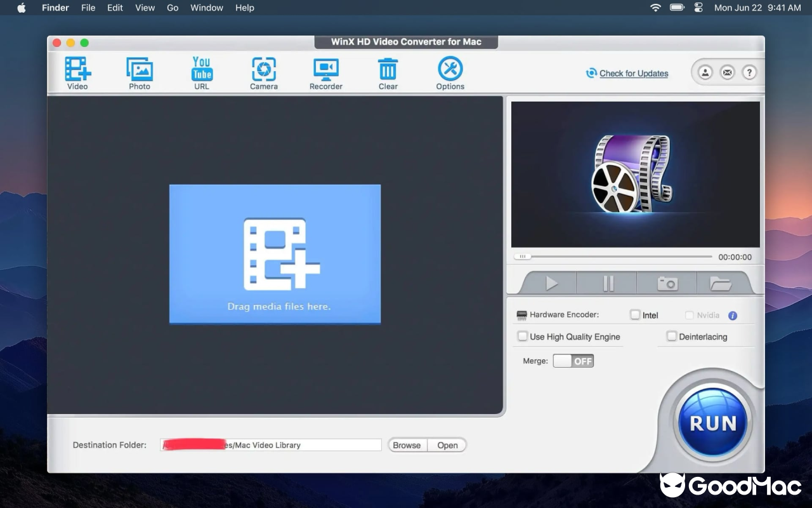The height and width of the screenshot is (508, 812).
Task: Open the Go menu
Action: click(x=173, y=8)
